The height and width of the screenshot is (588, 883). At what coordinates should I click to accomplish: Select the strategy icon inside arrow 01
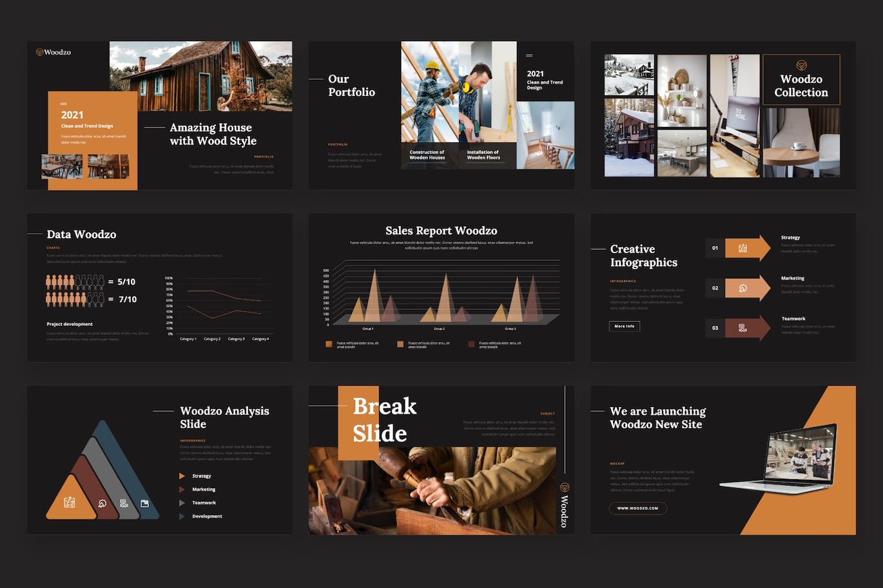pos(743,248)
